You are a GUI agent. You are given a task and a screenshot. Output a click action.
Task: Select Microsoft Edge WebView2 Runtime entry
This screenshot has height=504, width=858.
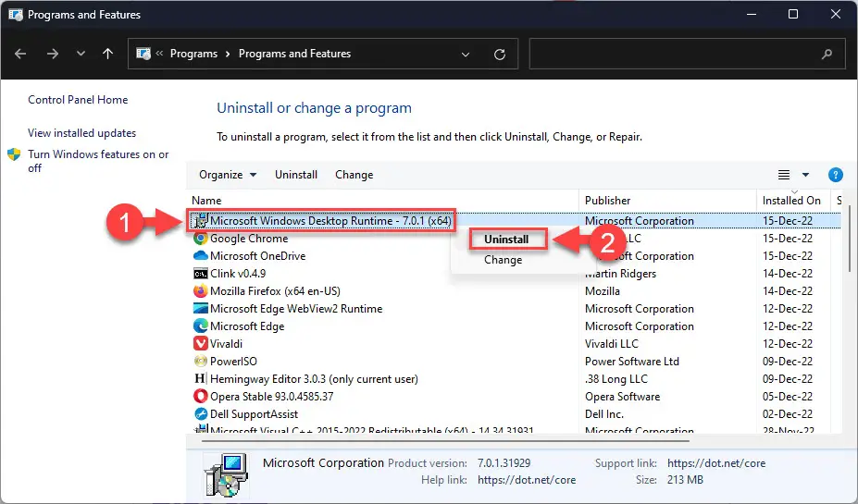coord(296,308)
